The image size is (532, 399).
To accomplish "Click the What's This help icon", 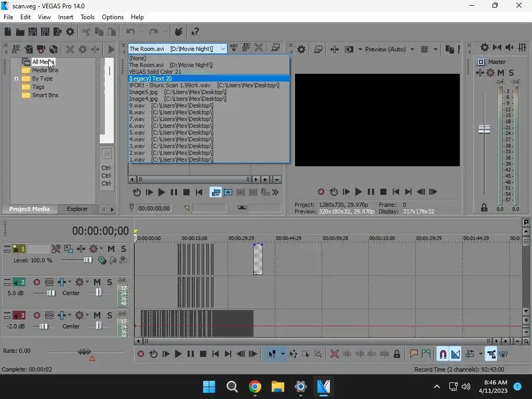I will 195,32.
